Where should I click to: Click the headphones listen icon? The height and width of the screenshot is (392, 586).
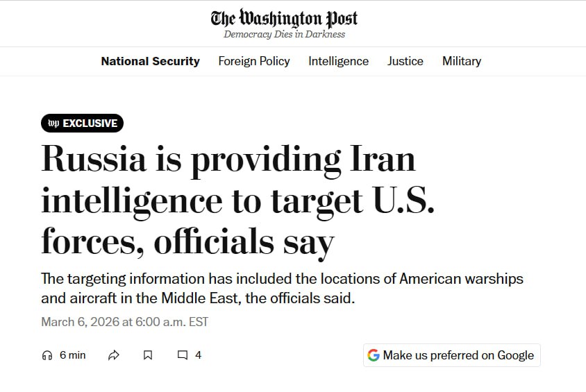tap(47, 355)
